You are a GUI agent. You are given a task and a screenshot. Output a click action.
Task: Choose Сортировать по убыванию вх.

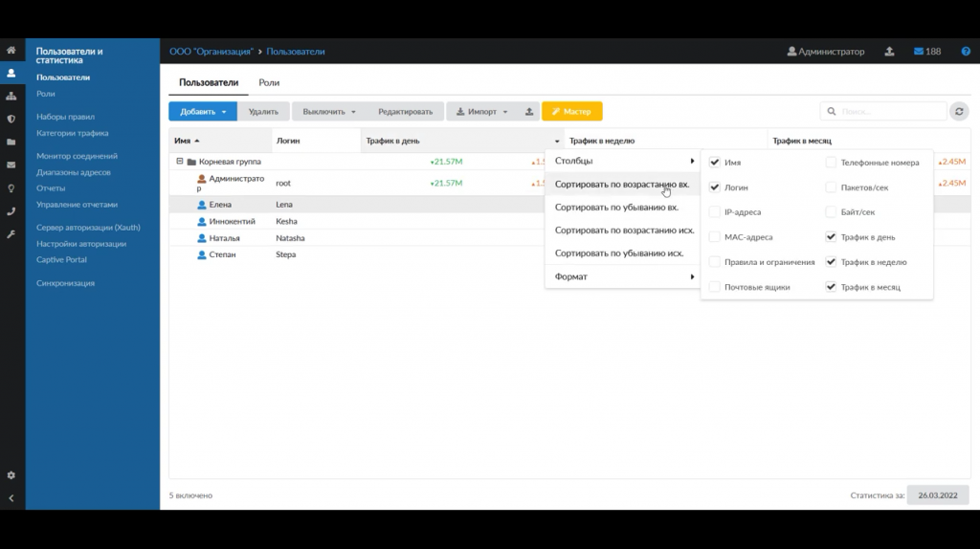click(x=622, y=207)
